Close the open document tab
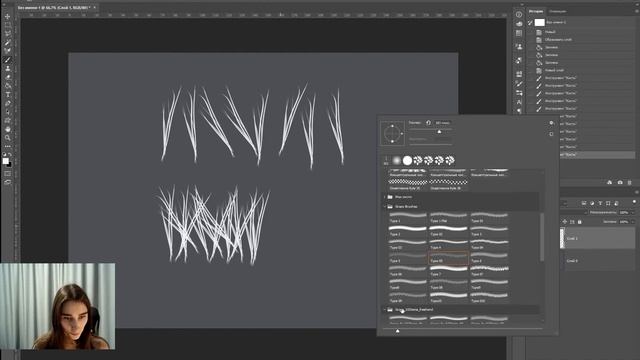 [x=95, y=7]
